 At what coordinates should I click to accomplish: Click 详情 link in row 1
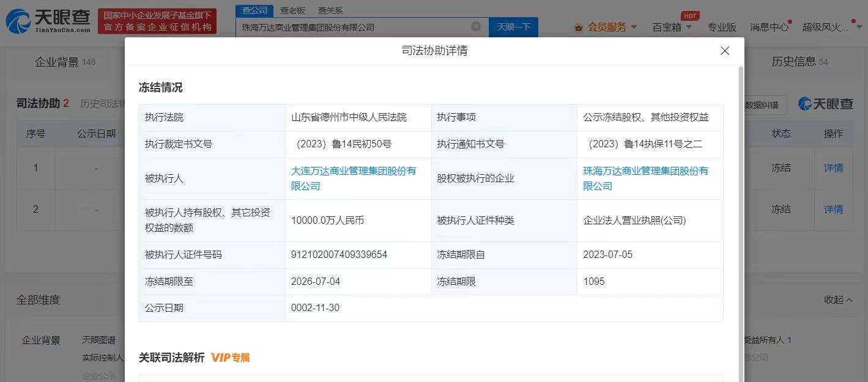tap(833, 168)
